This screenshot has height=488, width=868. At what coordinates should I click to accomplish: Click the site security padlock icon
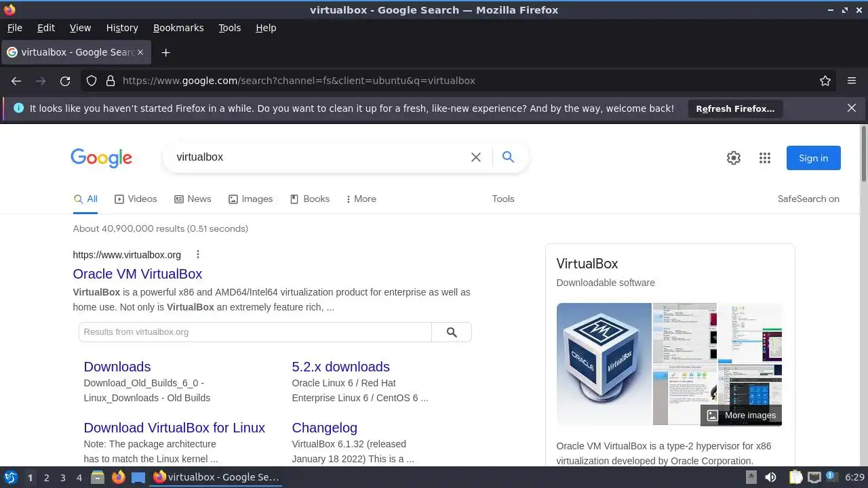110,81
